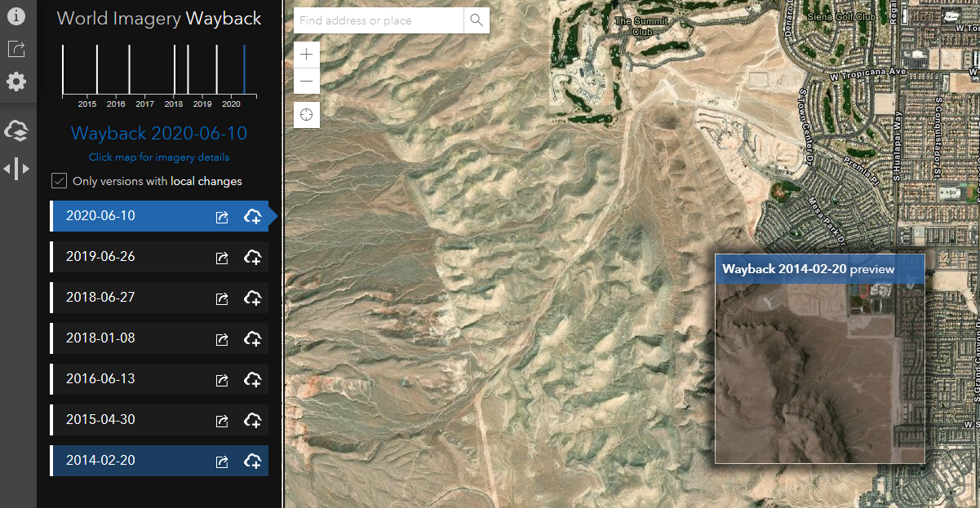Add 2016-06-13 to web map cloud icon
The height and width of the screenshot is (508, 980).
(253, 380)
